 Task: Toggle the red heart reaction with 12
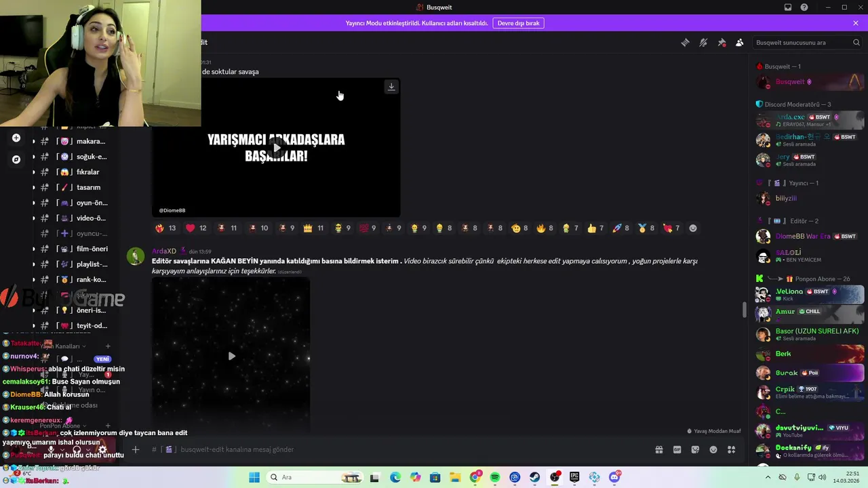point(196,228)
